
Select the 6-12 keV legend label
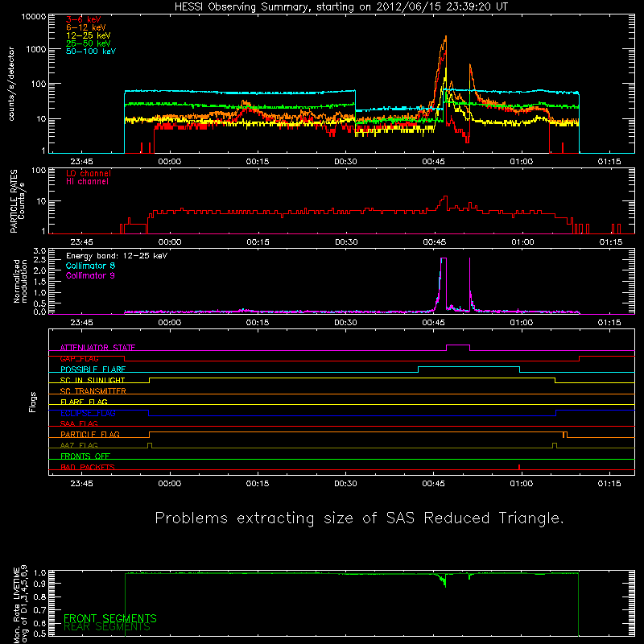click(86, 27)
